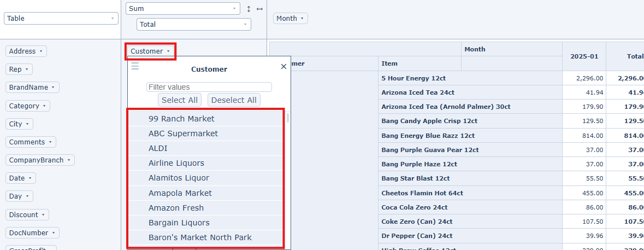This screenshot has width=644, height=250.
Task: Click the hamburger drag handle in Customer popup
Action: tap(135, 66)
